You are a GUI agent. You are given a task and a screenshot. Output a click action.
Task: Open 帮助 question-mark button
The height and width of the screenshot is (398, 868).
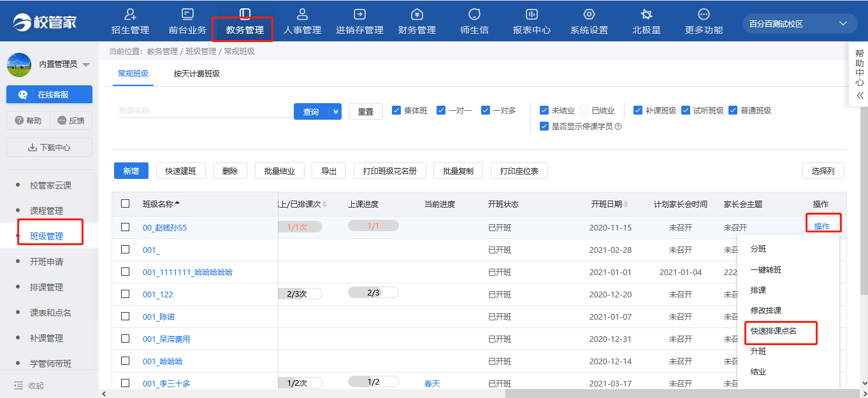click(x=28, y=120)
